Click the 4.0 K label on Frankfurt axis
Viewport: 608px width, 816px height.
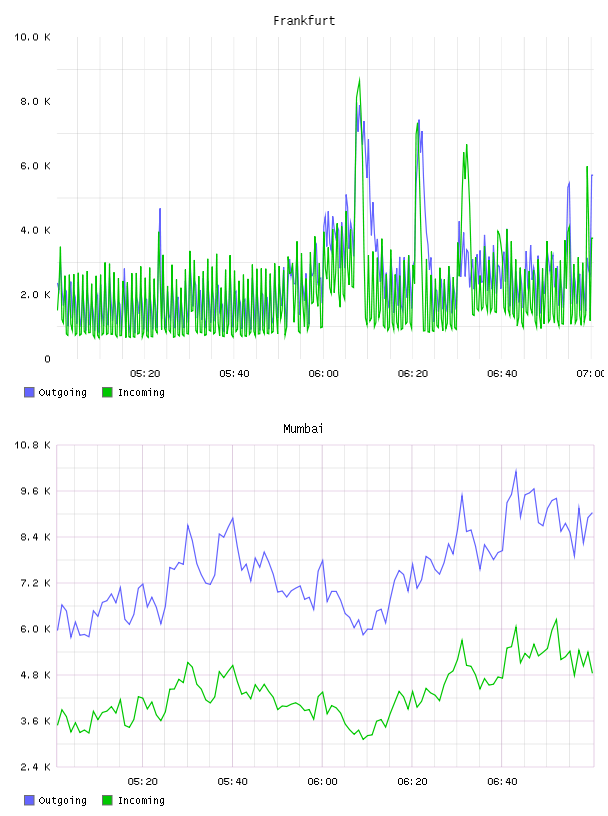pos(35,230)
